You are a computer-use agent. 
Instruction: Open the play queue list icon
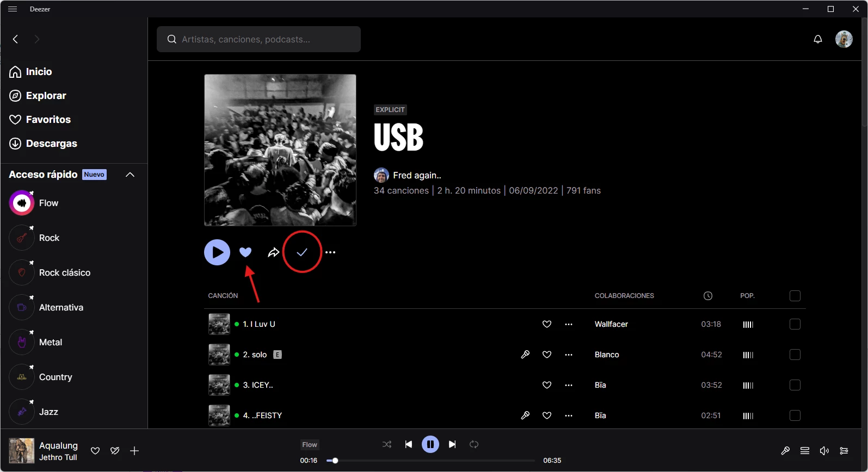[805, 451]
